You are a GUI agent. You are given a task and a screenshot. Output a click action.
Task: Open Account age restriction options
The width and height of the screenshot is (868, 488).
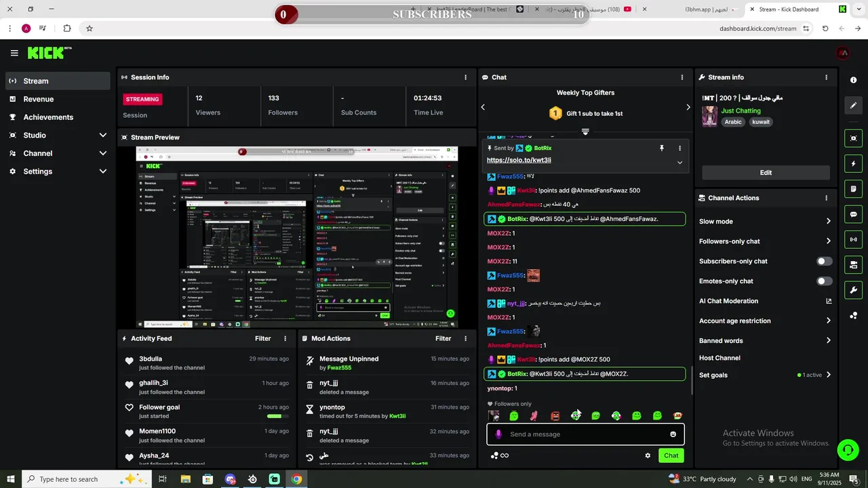pos(765,321)
